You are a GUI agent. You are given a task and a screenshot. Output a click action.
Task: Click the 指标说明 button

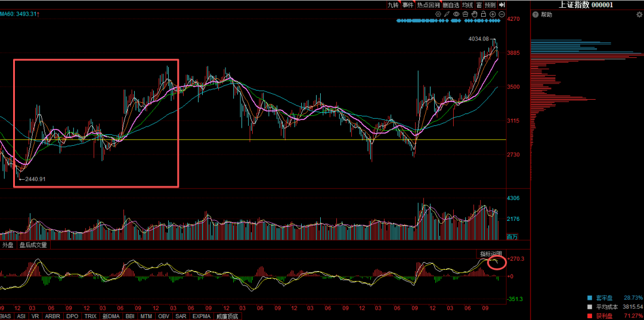491,254
